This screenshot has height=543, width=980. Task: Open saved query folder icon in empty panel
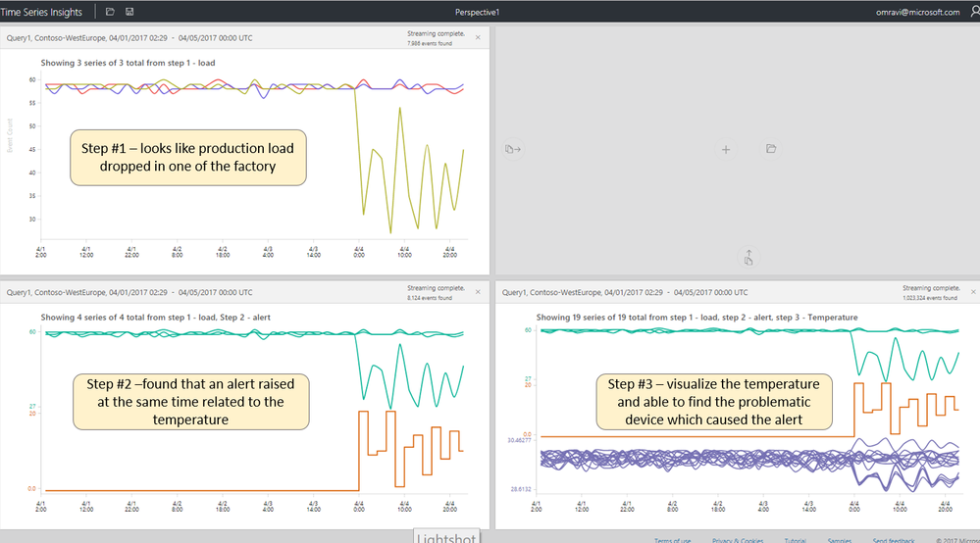click(x=771, y=149)
